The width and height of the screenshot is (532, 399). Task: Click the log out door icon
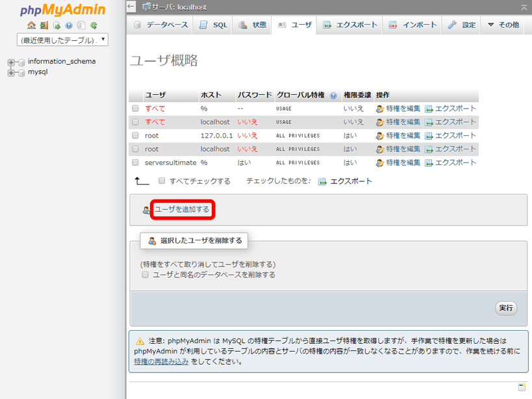(44, 25)
